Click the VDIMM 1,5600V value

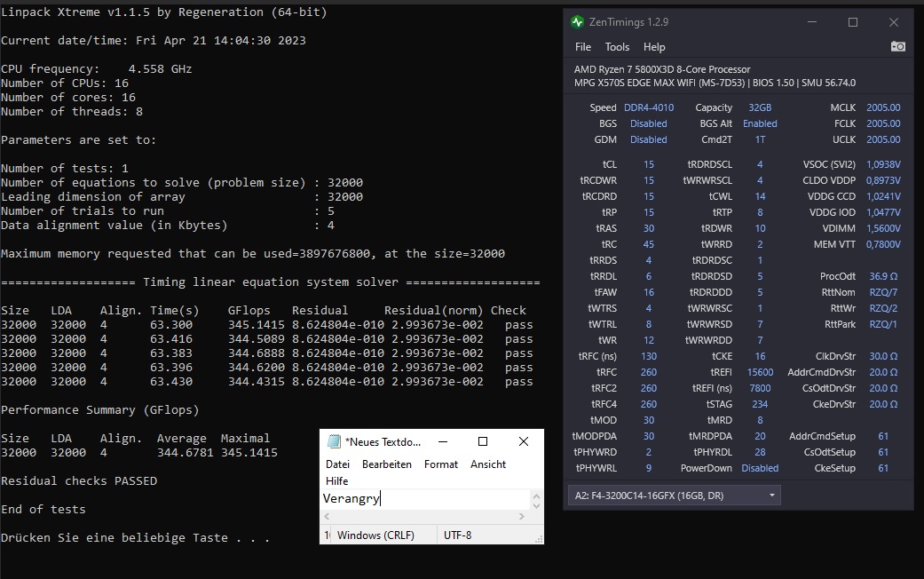[x=883, y=228]
